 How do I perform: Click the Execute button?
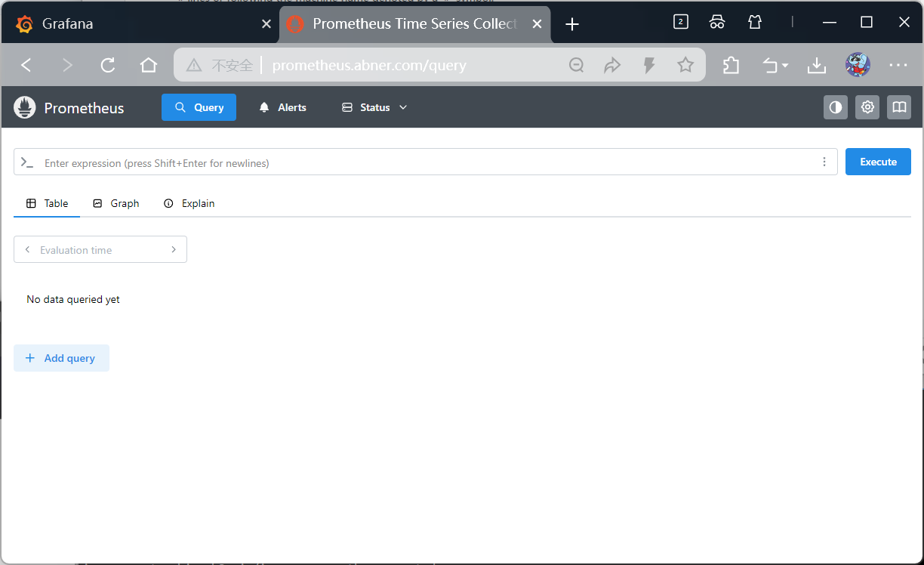[878, 162]
